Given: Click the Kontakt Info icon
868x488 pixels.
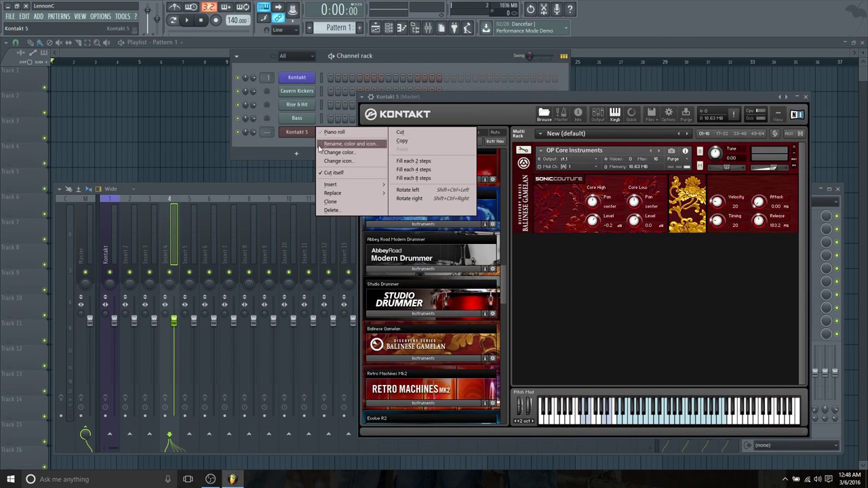Looking at the screenshot, I should pos(578,115).
